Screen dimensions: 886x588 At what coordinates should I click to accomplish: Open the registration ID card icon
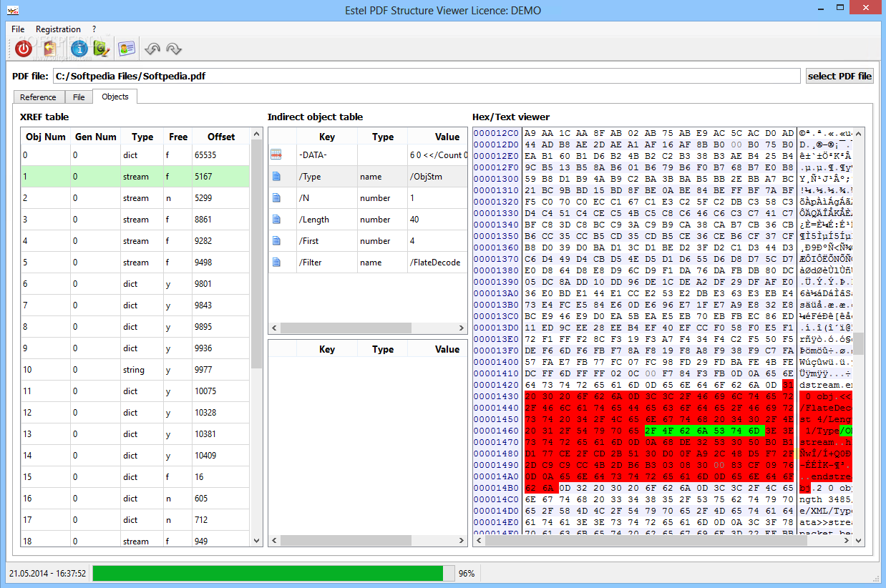(x=127, y=49)
